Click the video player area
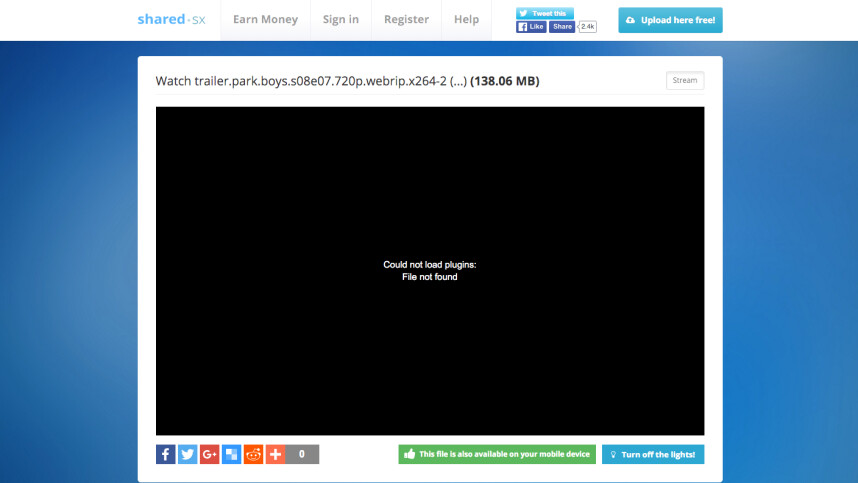The width and height of the screenshot is (858, 483). click(x=430, y=271)
